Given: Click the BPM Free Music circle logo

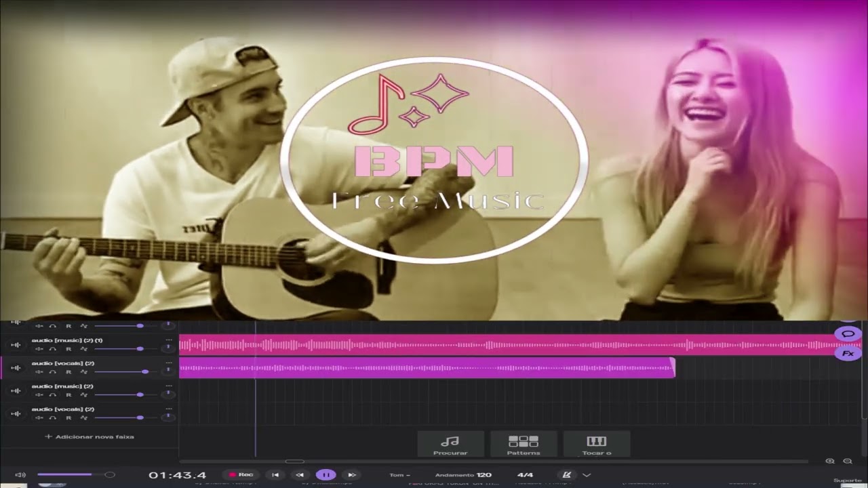Looking at the screenshot, I should pyautogui.click(x=434, y=160).
